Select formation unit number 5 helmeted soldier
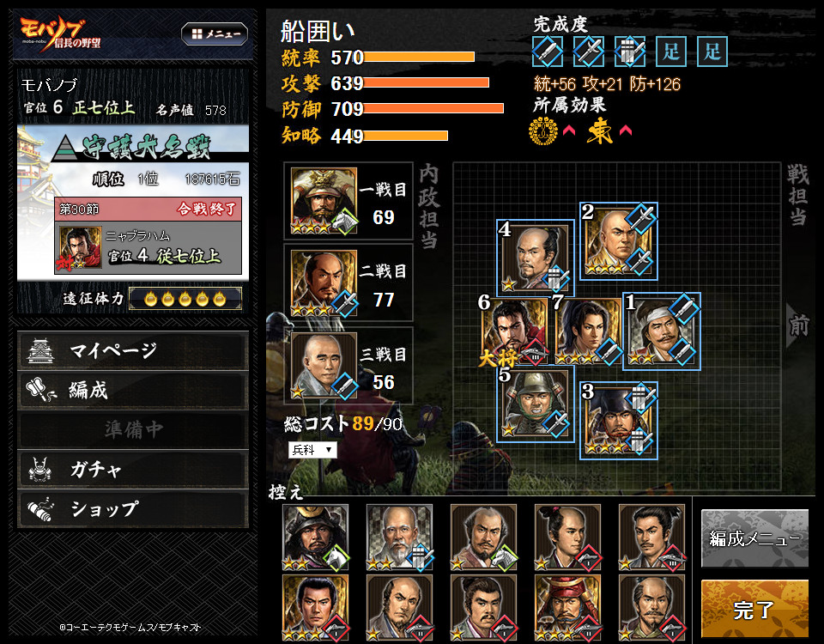This screenshot has width=824, height=644. point(535,404)
